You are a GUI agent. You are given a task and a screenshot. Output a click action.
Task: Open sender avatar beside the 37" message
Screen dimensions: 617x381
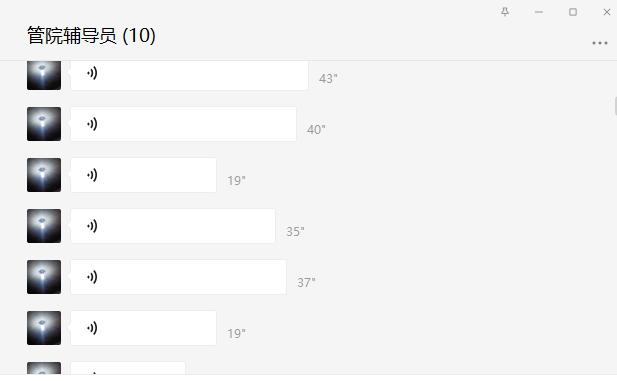44,277
